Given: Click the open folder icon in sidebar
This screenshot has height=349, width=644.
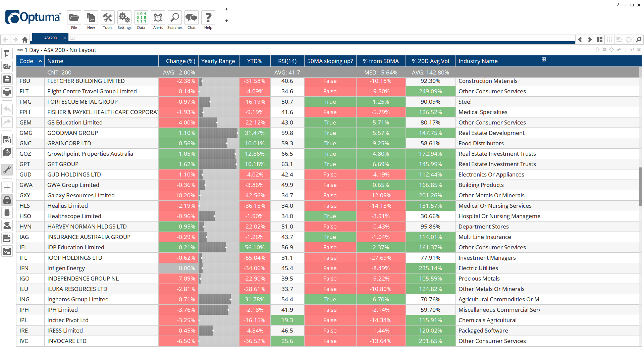Looking at the screenshot, I should coord(7,66).
